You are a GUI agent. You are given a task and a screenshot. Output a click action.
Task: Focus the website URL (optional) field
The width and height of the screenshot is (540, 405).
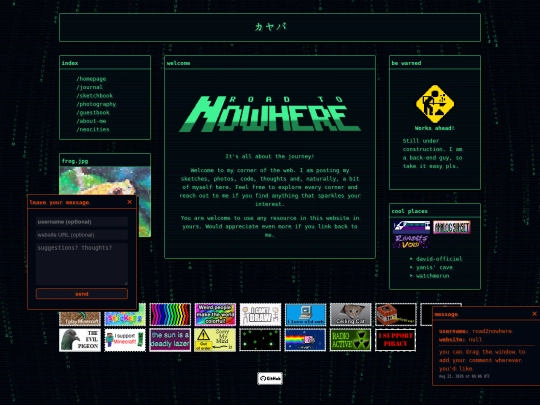pos(82,235)
